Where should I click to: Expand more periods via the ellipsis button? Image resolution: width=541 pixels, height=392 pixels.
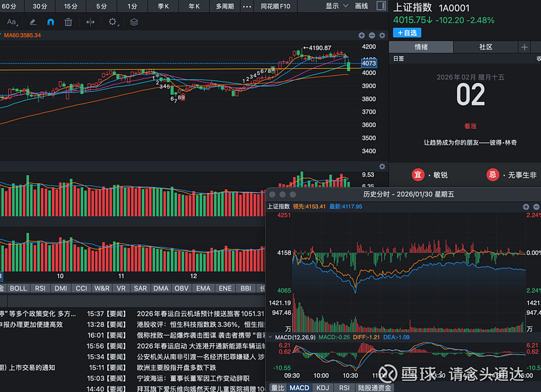coord(245,6)
